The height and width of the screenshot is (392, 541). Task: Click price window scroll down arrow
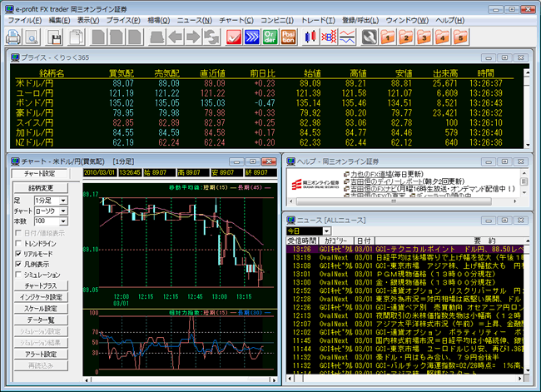tap(527, 146)
